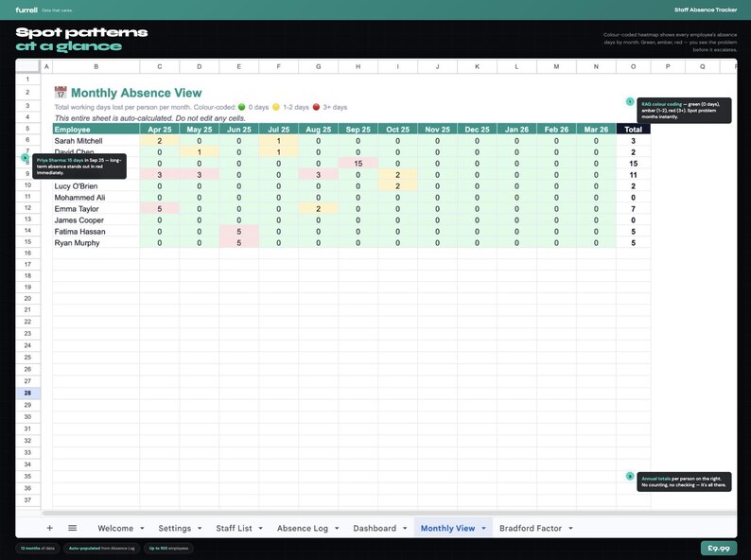Click the Monthly Absence View title
This screenshot has width=751, height=560.
coord(136,93)
